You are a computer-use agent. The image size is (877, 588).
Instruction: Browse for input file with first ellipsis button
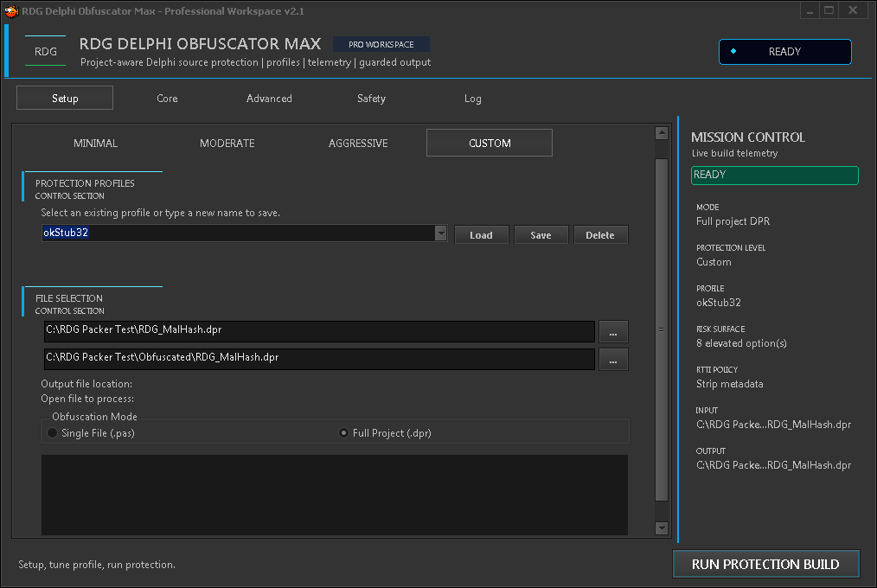613,331
